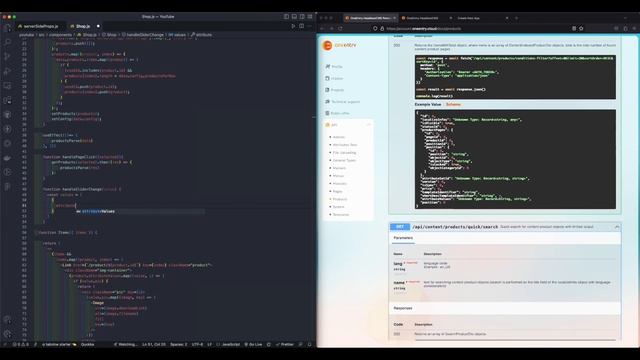This screenshot has width=640, height=360.
Task: Open the notifications bell in VS Code status bar
Action: (309, 344)
